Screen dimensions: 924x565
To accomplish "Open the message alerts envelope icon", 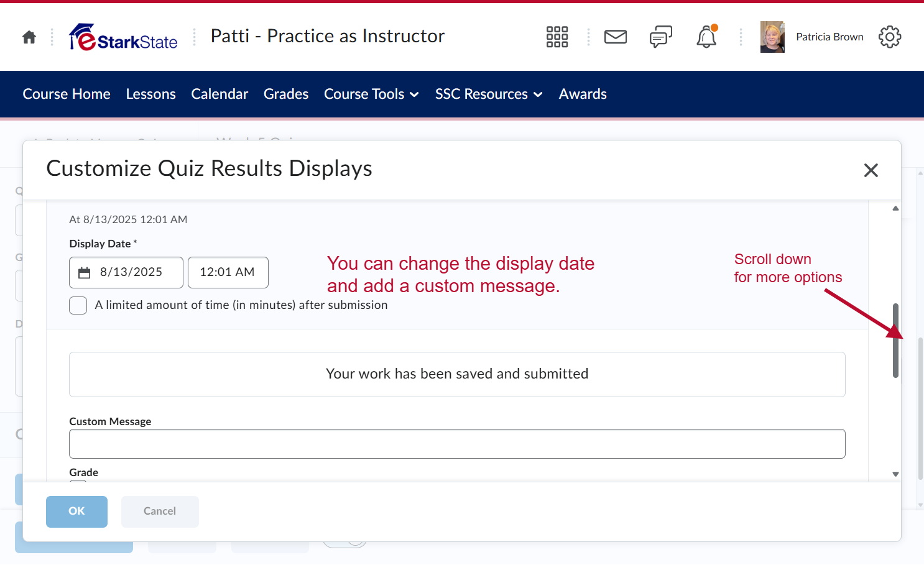I will pyautogui.click(x=616, y=37).
